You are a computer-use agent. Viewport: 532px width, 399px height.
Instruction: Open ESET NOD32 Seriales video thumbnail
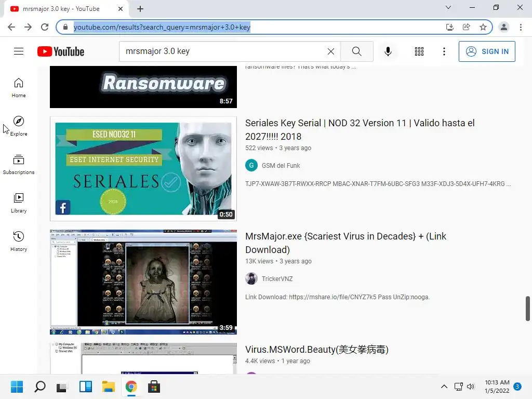tap(143, 169)
